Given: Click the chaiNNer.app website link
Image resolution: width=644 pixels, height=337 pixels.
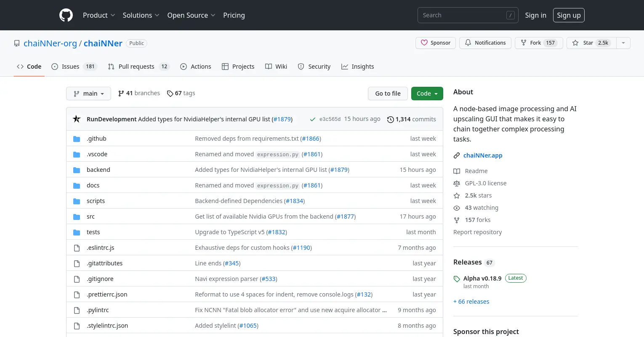Looking at the screenshot, I should (482, 155).
